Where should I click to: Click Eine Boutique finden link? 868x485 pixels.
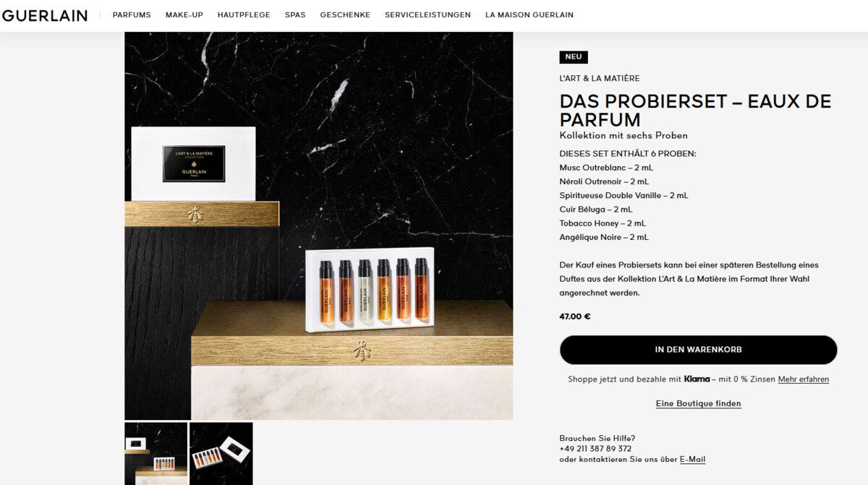click(698, 403)
